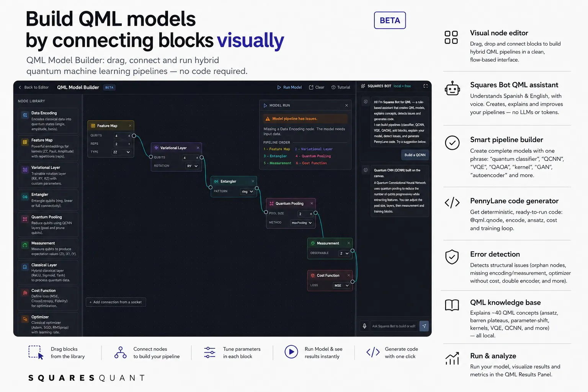The width and height of the screenshot is (588, 392).
Task: Click '6 - Cost Function' in pipeline order
Action: (311, 163)
